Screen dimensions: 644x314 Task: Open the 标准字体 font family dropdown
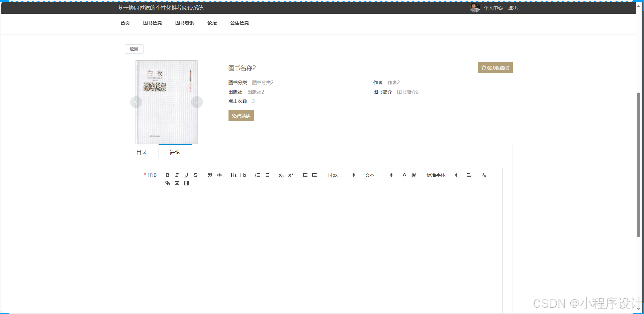442,175
